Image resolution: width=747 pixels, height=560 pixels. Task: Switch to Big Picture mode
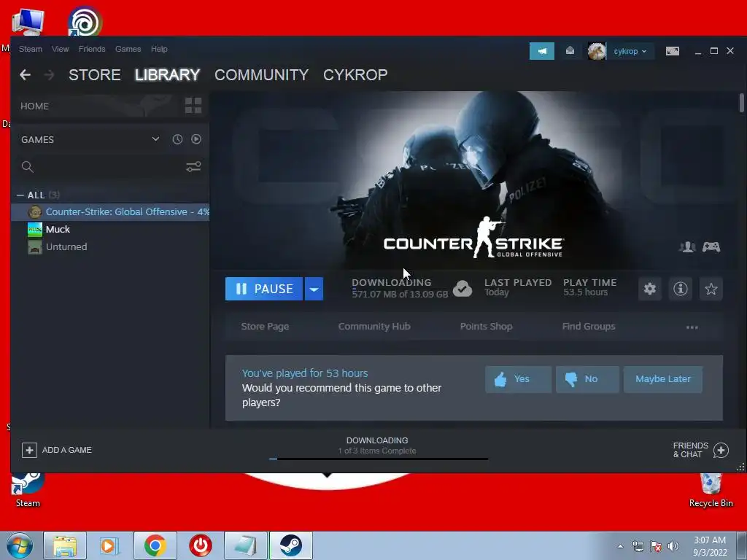point(672,51)
